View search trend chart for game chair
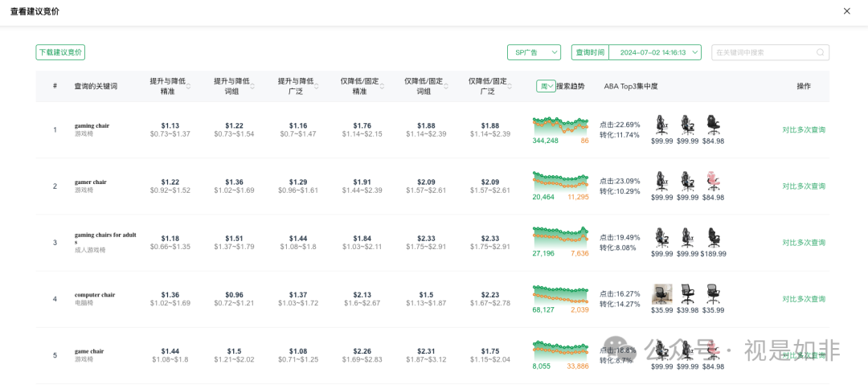The width and height of the screenshot is (868, 385). pos(560,351)
